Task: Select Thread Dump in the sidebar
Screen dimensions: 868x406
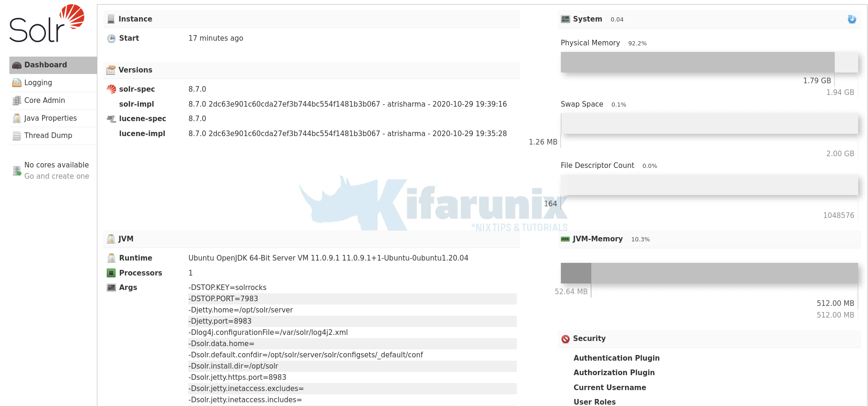Action: pos(48,136)
